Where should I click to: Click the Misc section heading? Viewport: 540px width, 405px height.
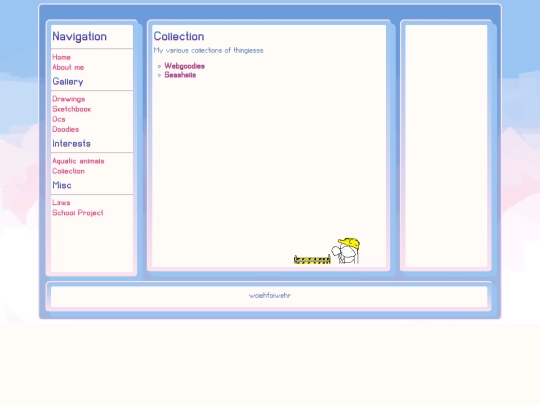click(62, 185)
